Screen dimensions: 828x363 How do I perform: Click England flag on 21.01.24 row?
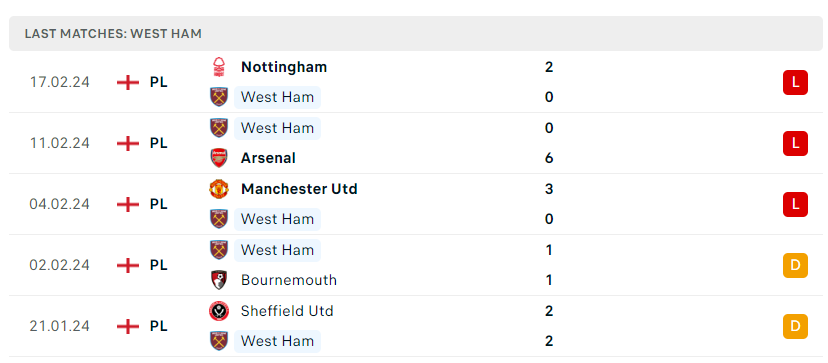click(127, 326)
